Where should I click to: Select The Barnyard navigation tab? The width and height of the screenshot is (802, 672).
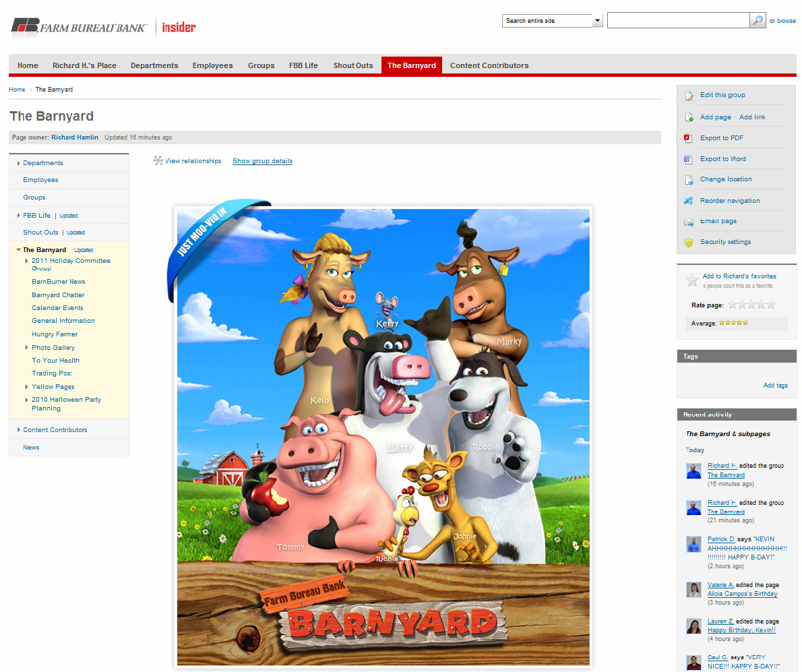tap(412, 65)
